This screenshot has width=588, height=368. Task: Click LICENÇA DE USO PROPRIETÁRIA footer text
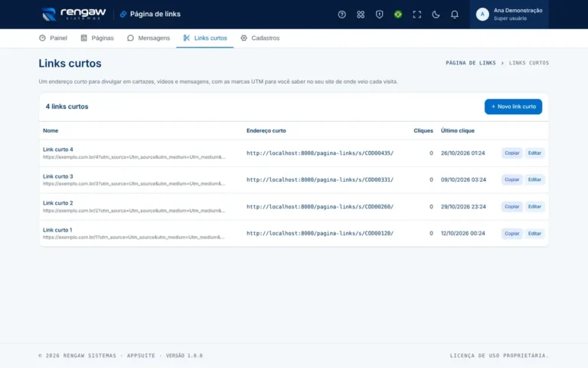click(499, 356)
